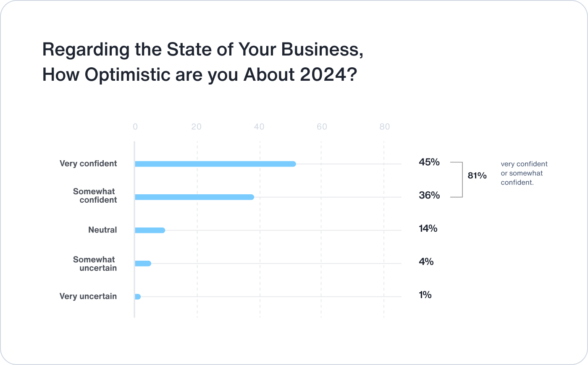The height and width of the screenshot is (365, 588).
Task: Select the tiny Very uncertain bar
Action: tap(138, 297)
